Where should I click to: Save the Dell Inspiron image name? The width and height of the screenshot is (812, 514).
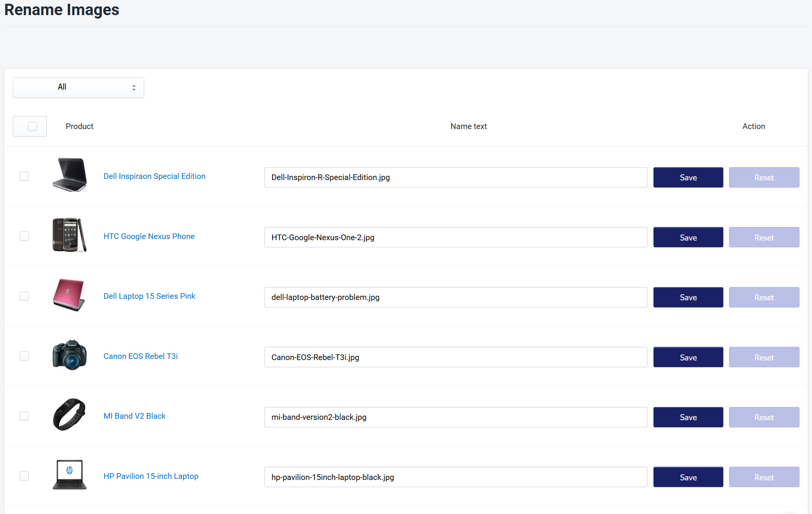point(688,177)
